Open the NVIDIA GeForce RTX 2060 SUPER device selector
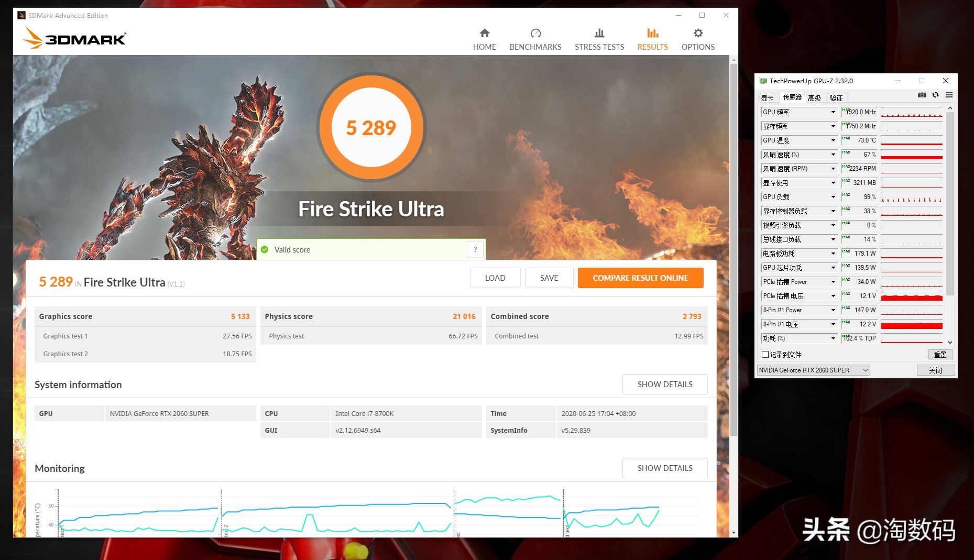Screen dimensions: 974x560 point(814,370)
